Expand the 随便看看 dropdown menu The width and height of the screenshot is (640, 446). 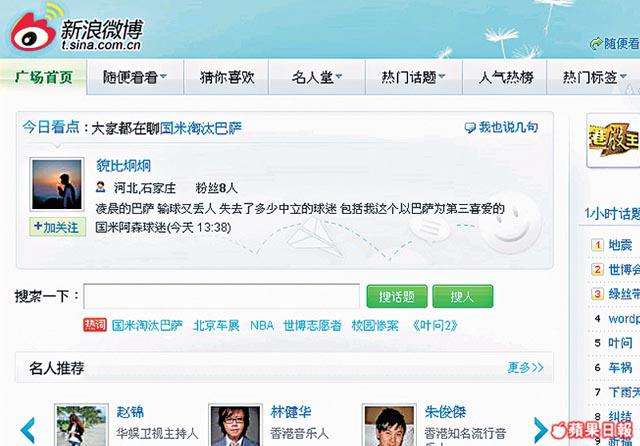point(164,76)
